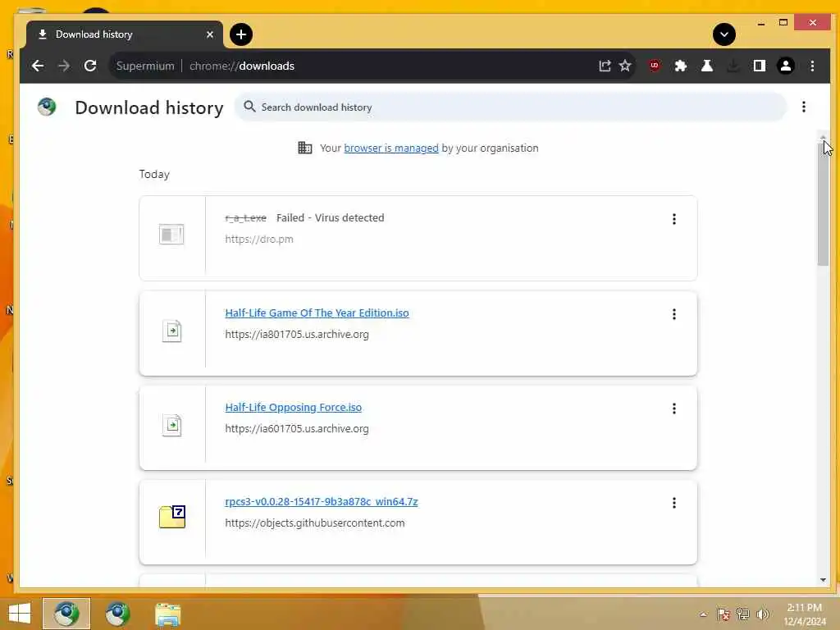Click the managed organisation building icon
The height and width of the screenshot is (630, 840).
pos(305,148)
